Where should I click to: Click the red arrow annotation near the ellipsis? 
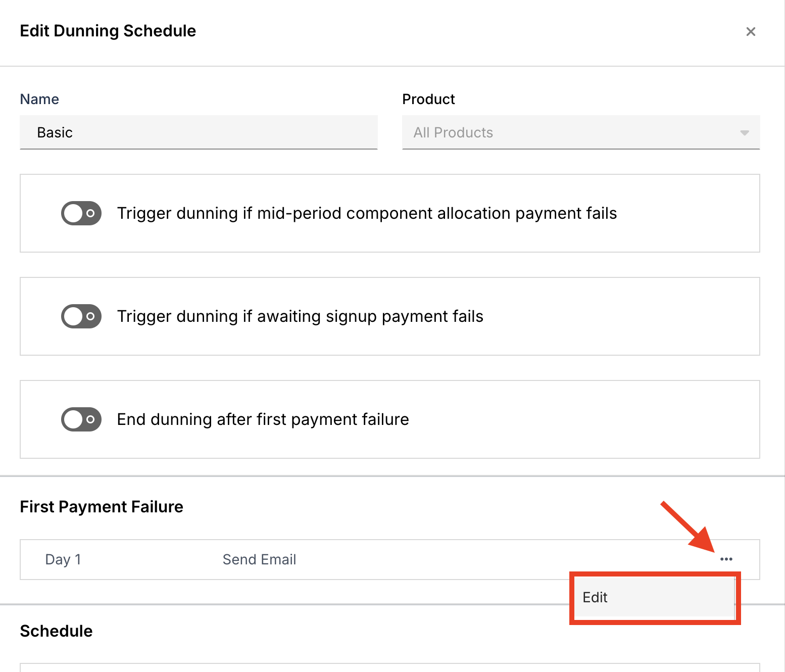tap(688, 527)
